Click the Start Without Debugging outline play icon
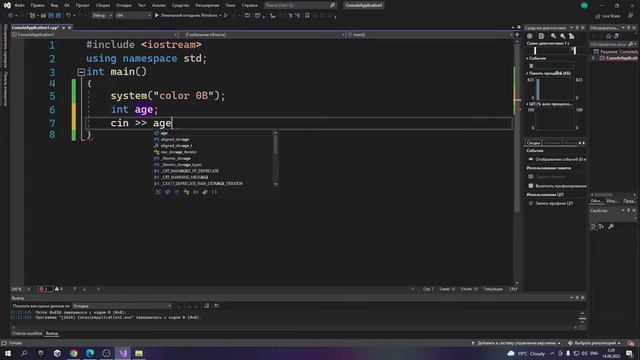The image size is (640, 360). pos(226,16)
